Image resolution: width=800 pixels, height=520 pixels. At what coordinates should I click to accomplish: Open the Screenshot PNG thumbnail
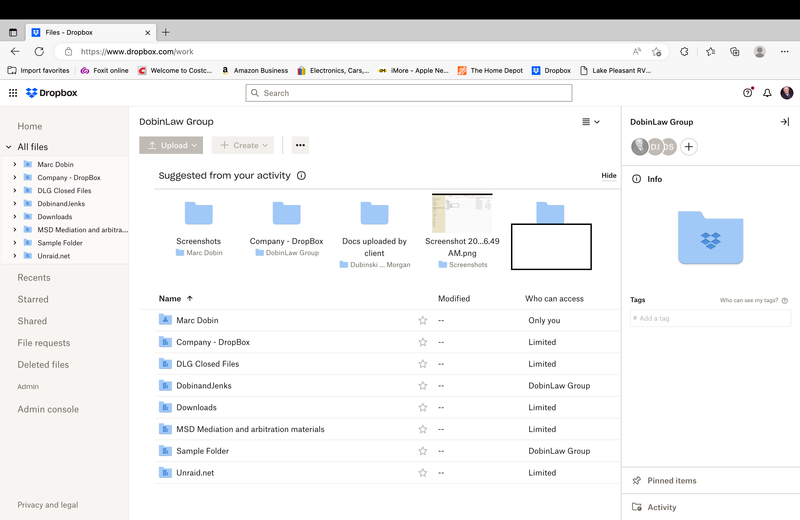pyautogui.click(x=462, y=214)
